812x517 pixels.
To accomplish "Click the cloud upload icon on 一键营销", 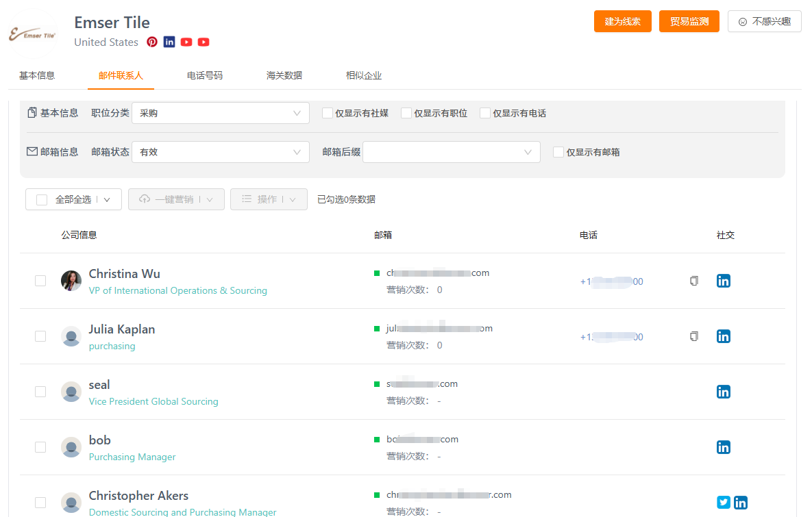I will pos(145,199).
